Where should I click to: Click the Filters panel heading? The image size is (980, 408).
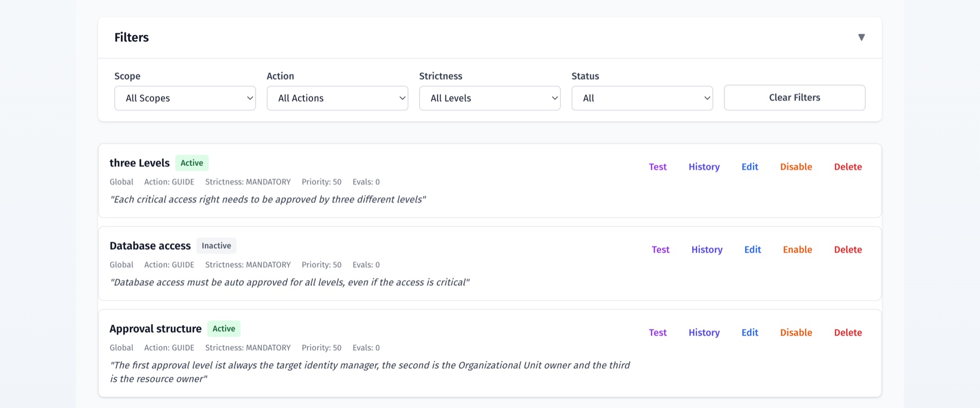[131, 37]
